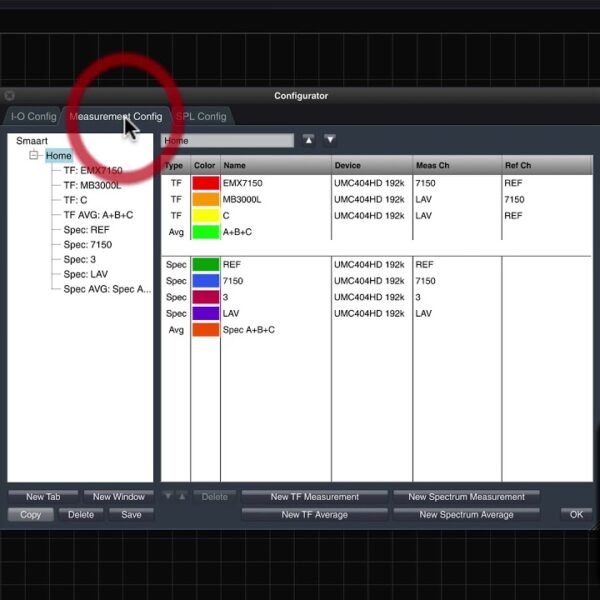Select the Measurement Config tab
The width and height of the screenshot is (600, 600).
115,117
